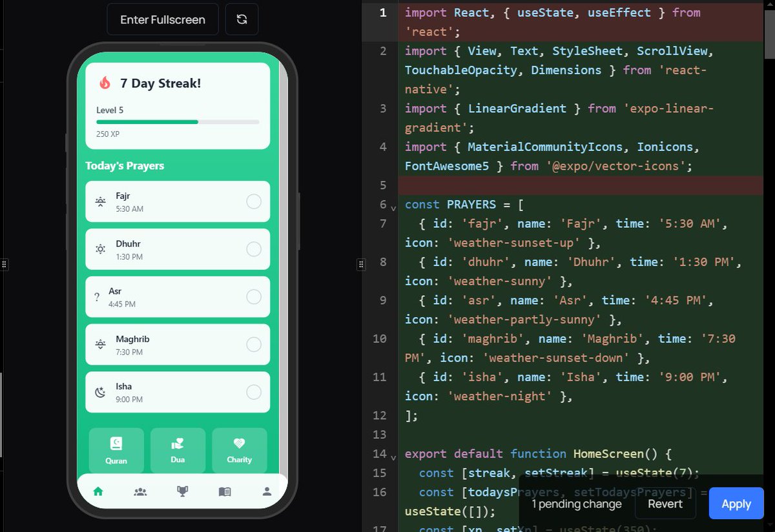
Task: Click the preview-editor splitter drag handle
Action: click(x=360, y=264)
